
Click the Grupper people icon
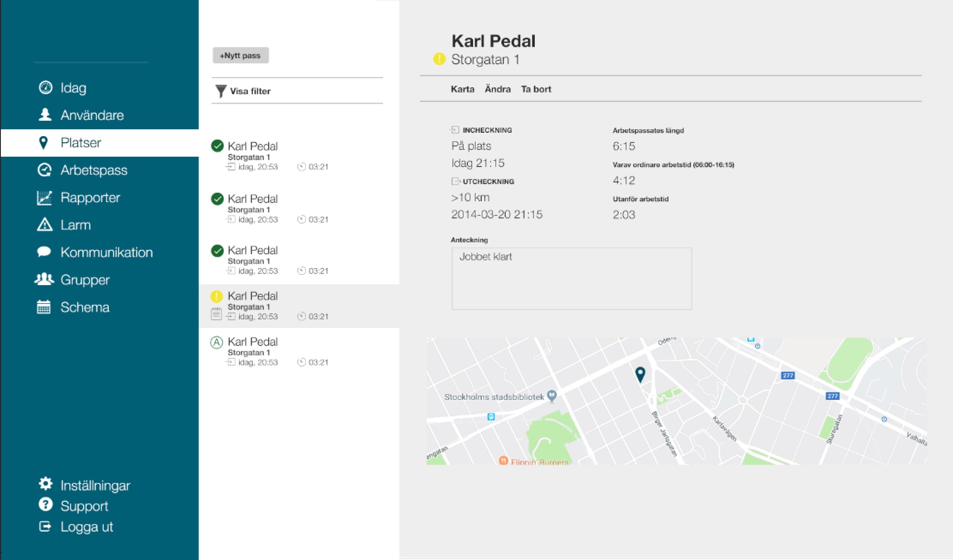coord(44,279)
